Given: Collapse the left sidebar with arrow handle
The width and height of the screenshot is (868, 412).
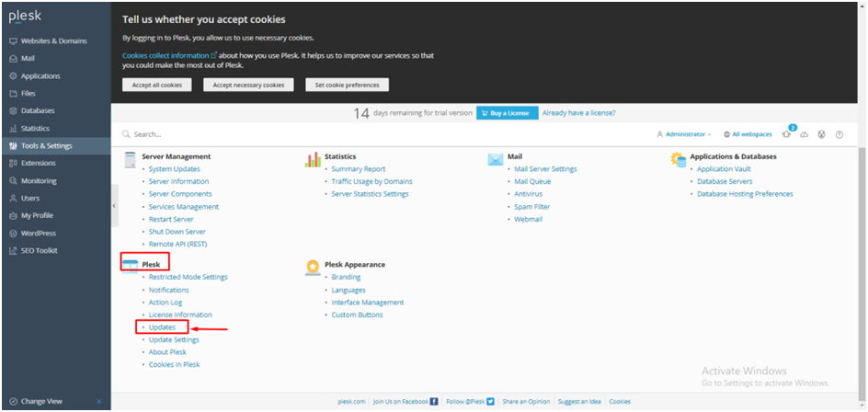Looking at the screenshot, I should [114, 206].
